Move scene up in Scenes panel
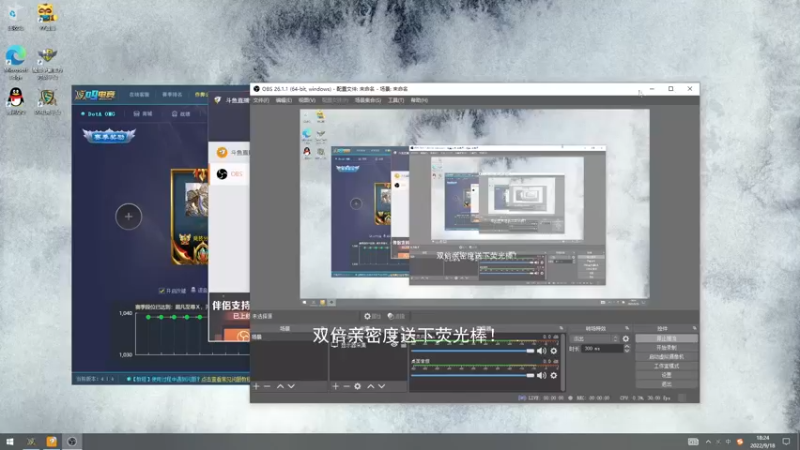The height and width of the screenshot is (450, 800). point(280,386)
